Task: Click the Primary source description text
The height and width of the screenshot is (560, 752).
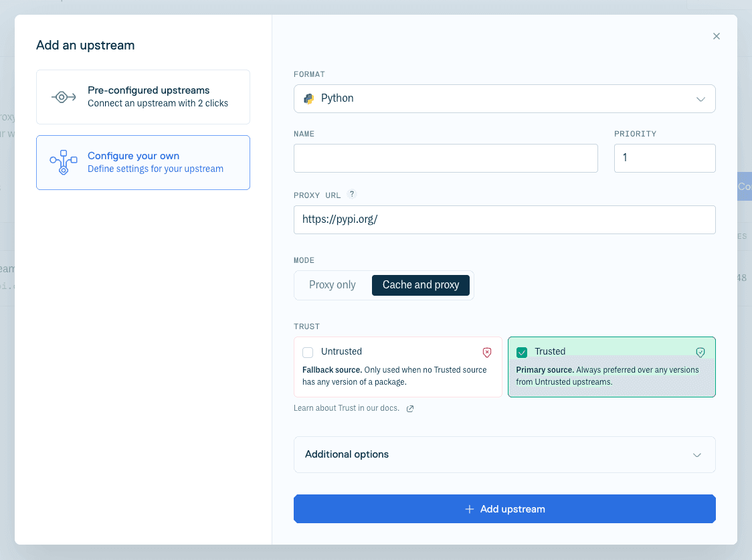Action: click(x=607, y=376)
